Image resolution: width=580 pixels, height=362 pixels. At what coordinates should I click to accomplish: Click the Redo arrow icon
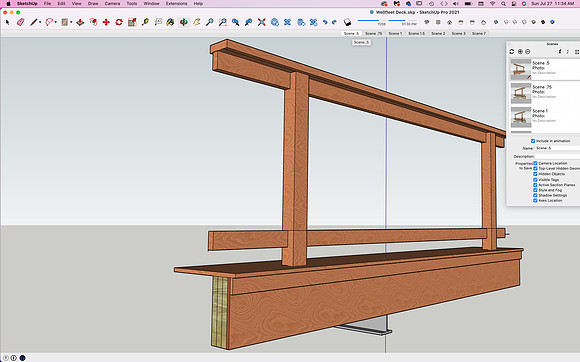334,23
